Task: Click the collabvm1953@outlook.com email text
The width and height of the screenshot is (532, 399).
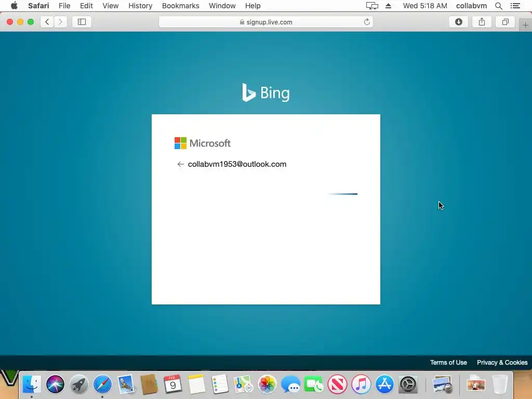Action: point(237,164)
